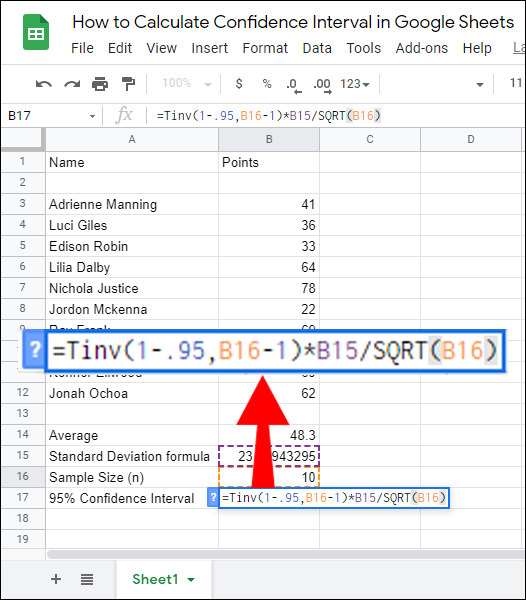Apply percent format icon
526x600 pixels.
(x=267, y=83)
